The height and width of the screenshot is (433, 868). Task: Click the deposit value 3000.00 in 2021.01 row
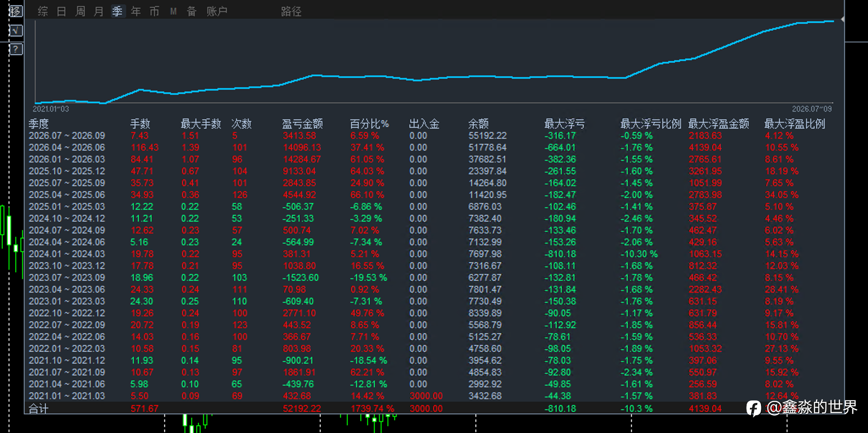pyautogui.click(x=426, y=396)
